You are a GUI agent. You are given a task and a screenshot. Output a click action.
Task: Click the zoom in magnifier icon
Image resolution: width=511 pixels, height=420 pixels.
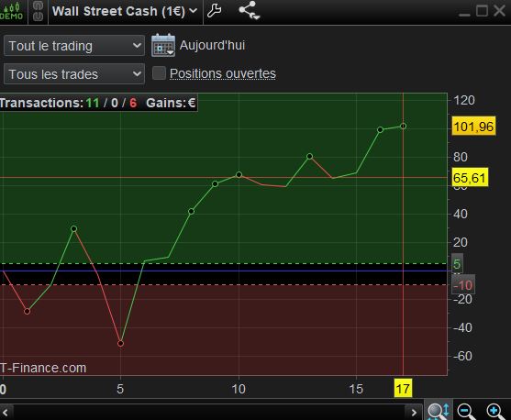[x=495, y=411]
